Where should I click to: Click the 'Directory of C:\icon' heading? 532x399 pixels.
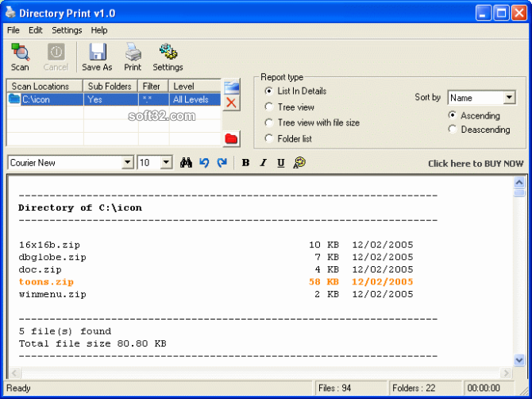tap(80, 207)
